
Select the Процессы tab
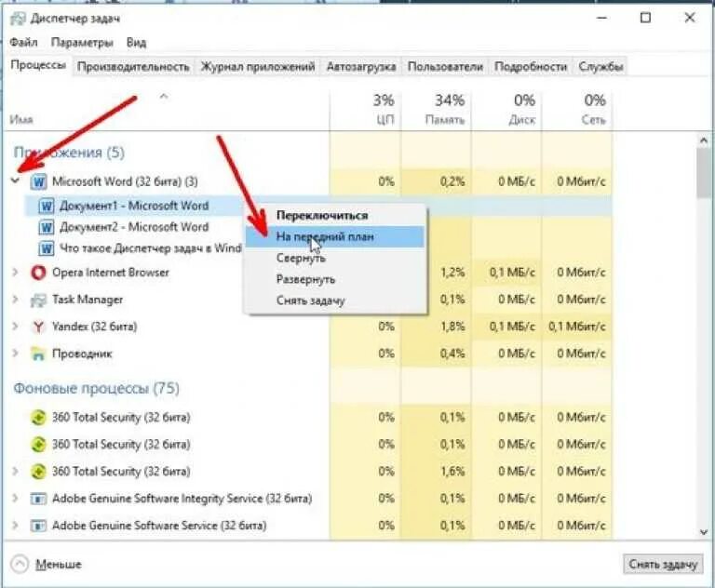pos(38,65)
